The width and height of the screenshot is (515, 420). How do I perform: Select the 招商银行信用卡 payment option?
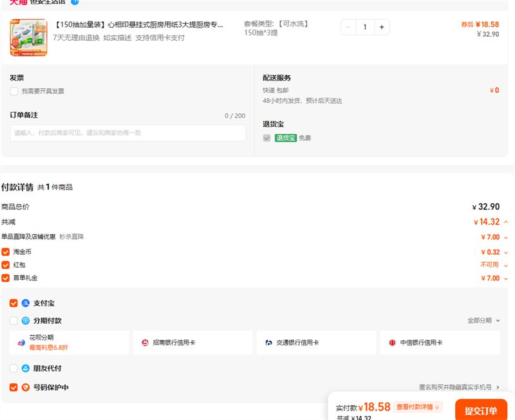click(192, 343)
